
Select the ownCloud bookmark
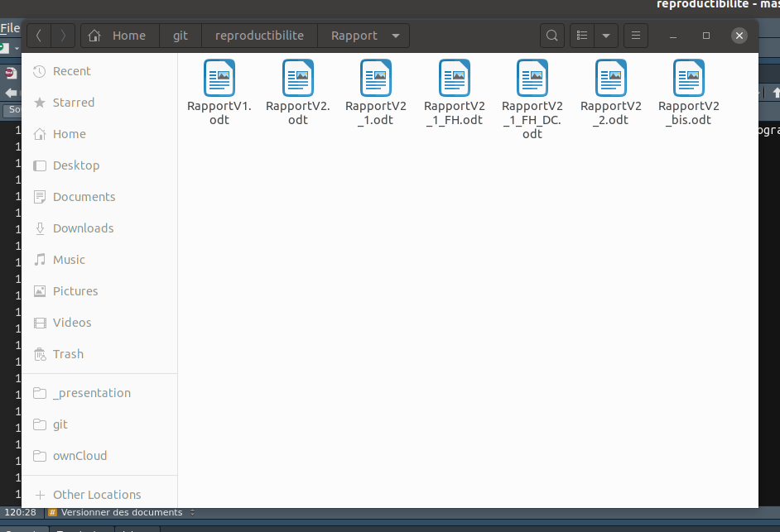pos(79,456)
